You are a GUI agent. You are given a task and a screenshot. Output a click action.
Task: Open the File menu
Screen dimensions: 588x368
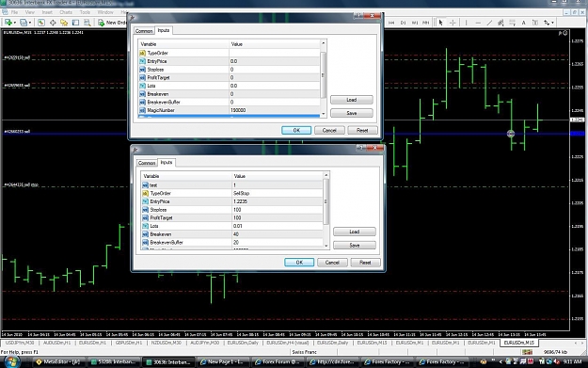14,12
